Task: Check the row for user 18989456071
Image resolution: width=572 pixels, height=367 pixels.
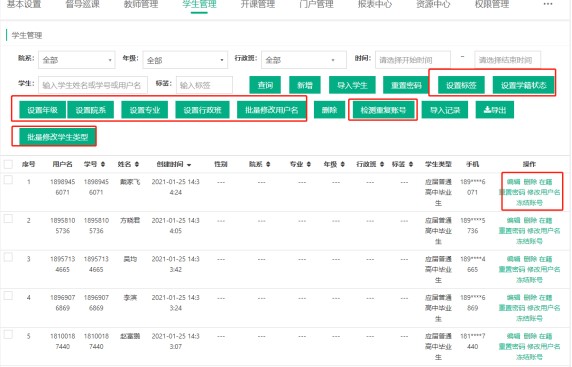Action: [x=8, y=180]
